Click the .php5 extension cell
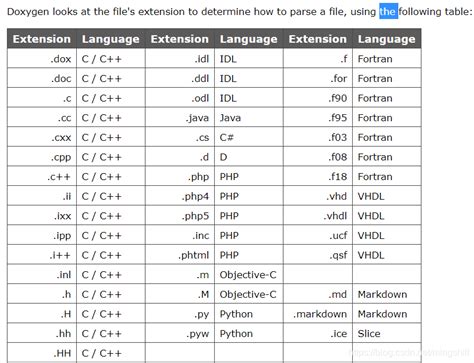The height and width of the screenshot is (363, 474). (180, 216)
